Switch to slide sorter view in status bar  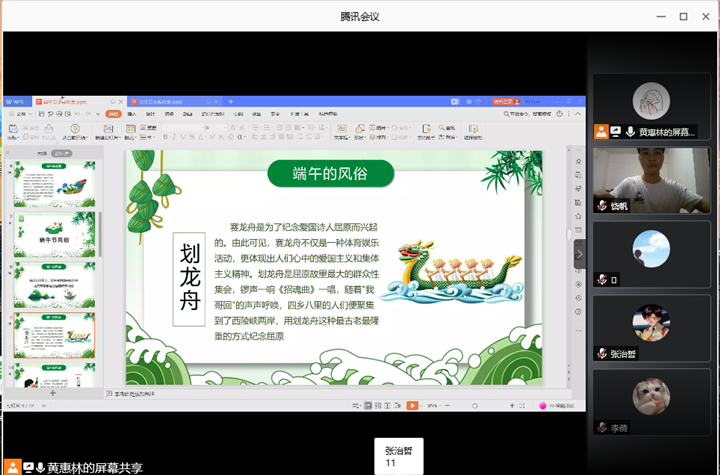coord(378,406)
